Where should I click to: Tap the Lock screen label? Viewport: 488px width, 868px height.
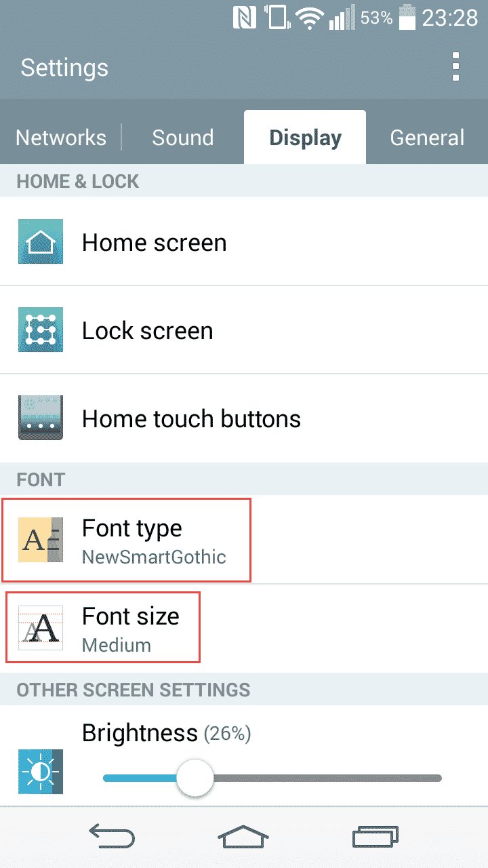(148, 331)
